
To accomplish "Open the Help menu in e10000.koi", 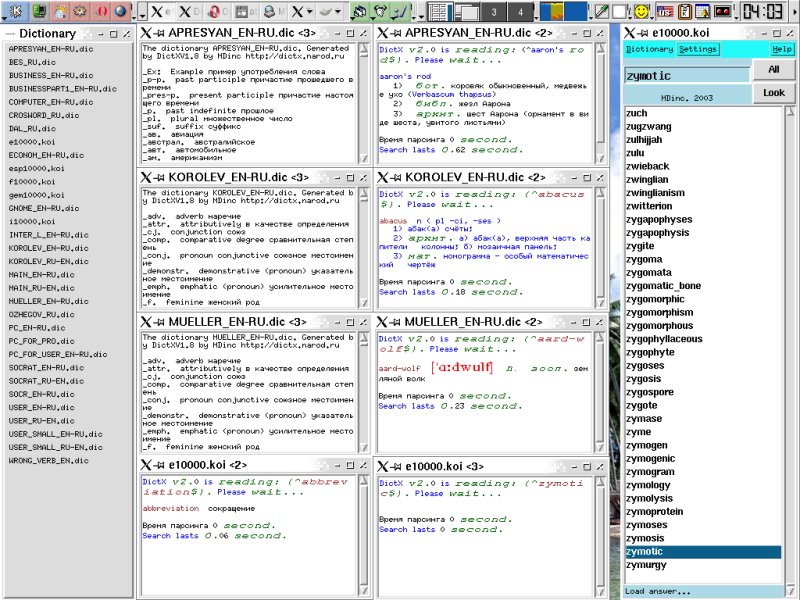I will coord(782,49).
